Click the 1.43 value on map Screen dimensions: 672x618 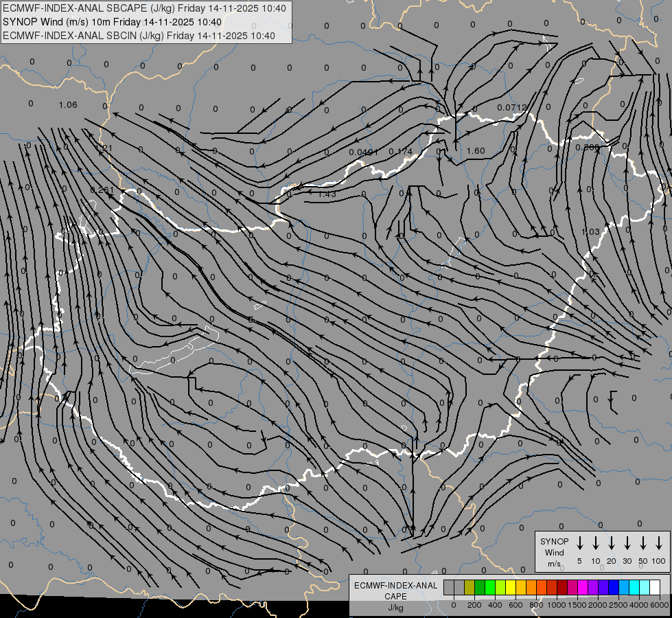tap(327, 194)
